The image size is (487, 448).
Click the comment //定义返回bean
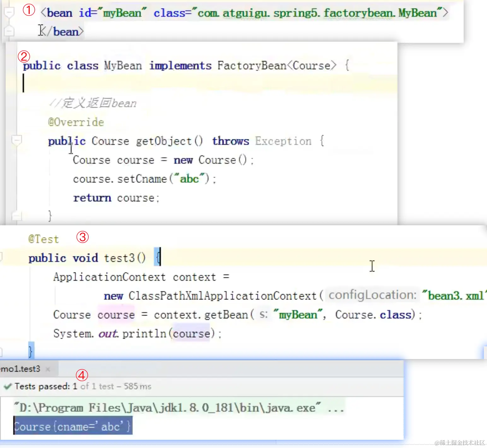click(x=92, y=103)
